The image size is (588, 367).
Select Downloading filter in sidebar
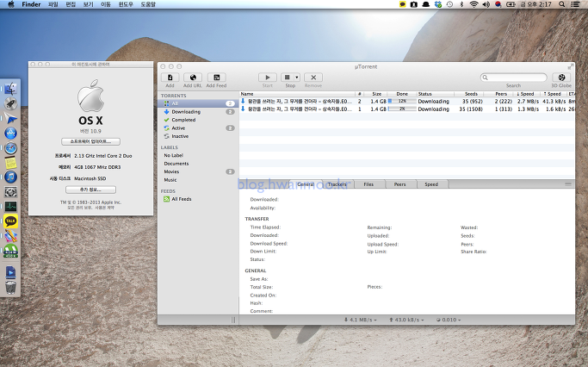click(198, 112)
